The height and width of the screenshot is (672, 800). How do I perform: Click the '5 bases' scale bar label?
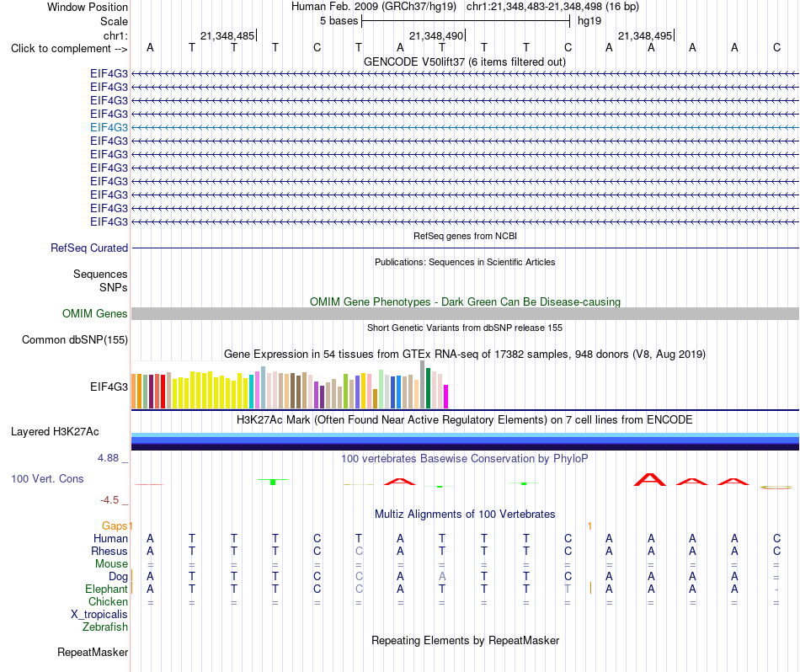(x=339, y=21)
